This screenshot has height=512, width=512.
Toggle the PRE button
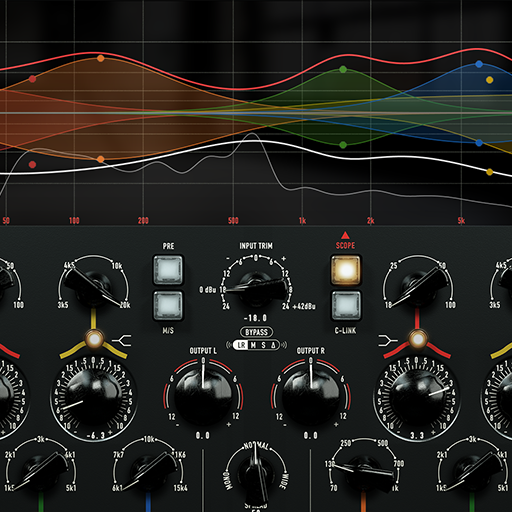(x=168, y=270)
